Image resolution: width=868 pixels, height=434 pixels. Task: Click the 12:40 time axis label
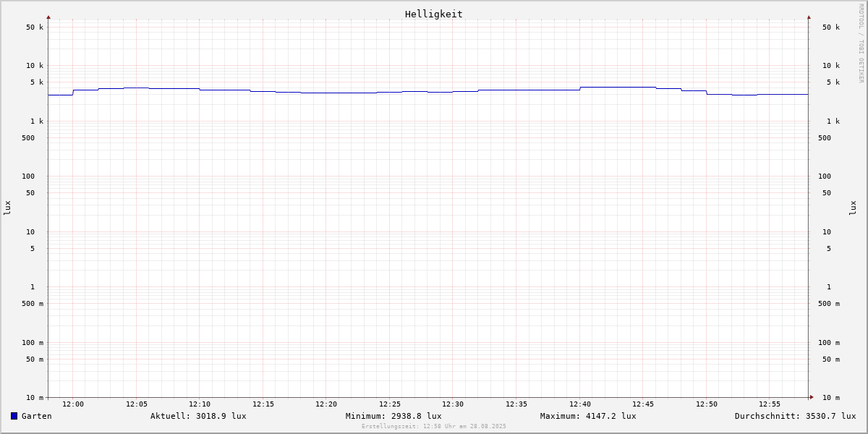coord(580,404)
